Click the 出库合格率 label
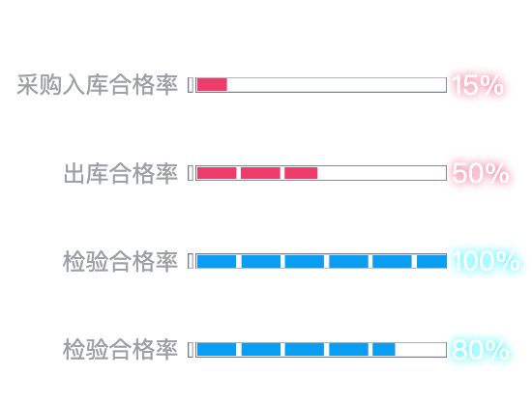 pos(121,173)
